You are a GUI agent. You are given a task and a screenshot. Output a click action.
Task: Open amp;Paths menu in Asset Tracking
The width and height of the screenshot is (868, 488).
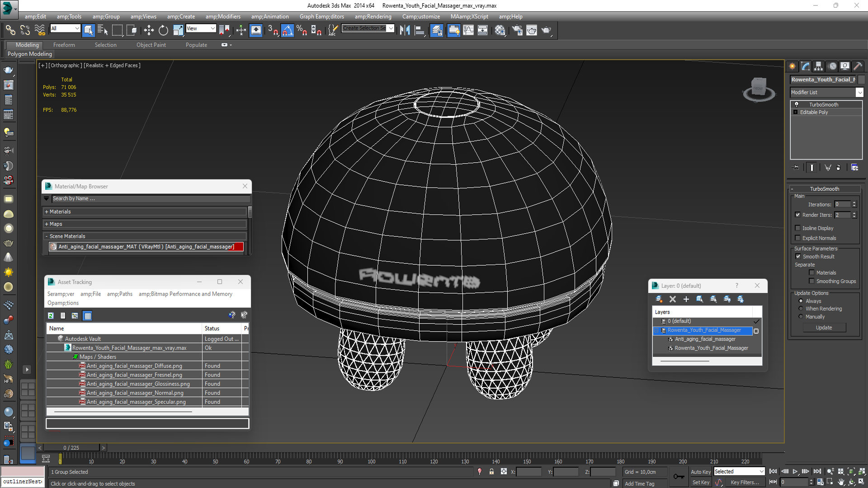pyautogui.click(x=120, y=294)
